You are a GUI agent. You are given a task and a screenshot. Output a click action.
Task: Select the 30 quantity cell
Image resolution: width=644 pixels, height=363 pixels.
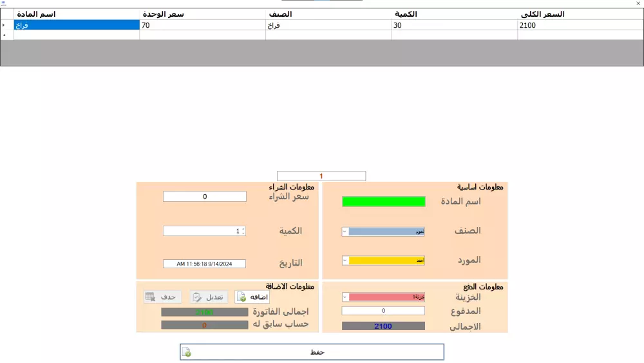455,25
